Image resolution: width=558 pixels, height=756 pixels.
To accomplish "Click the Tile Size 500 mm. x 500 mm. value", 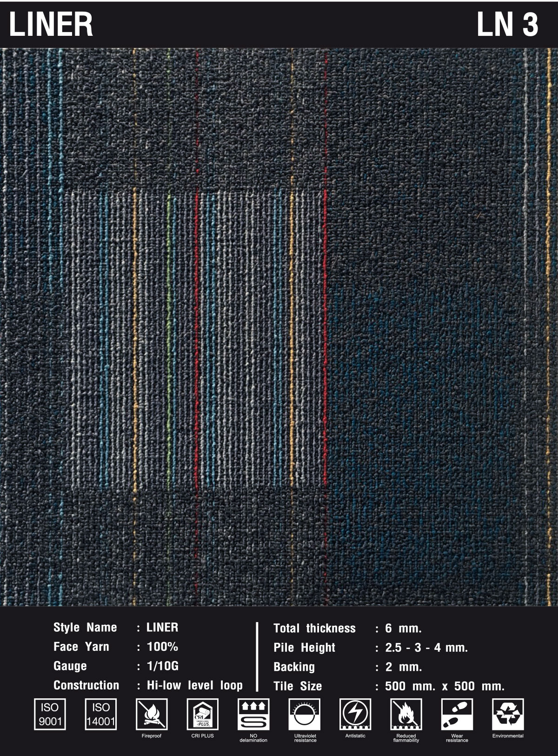I will (x=444, y=686).
